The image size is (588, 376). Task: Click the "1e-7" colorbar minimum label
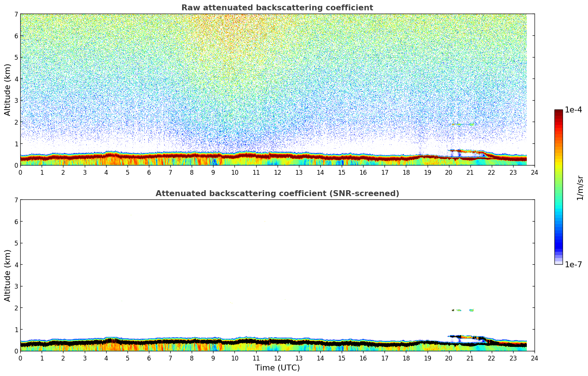pos(574,265)
